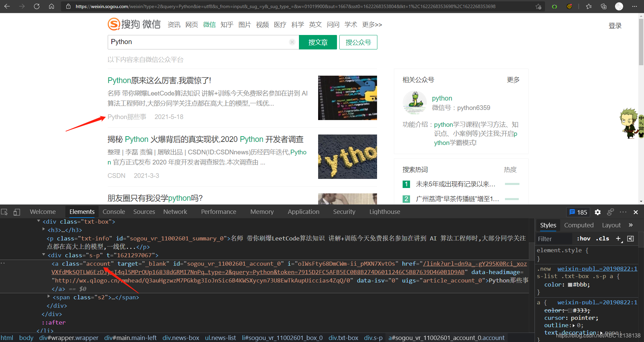Image resolution: width=644 pixels, height=342 pixels.
Task: Click the 搜文章 search button
Action: 318,42
